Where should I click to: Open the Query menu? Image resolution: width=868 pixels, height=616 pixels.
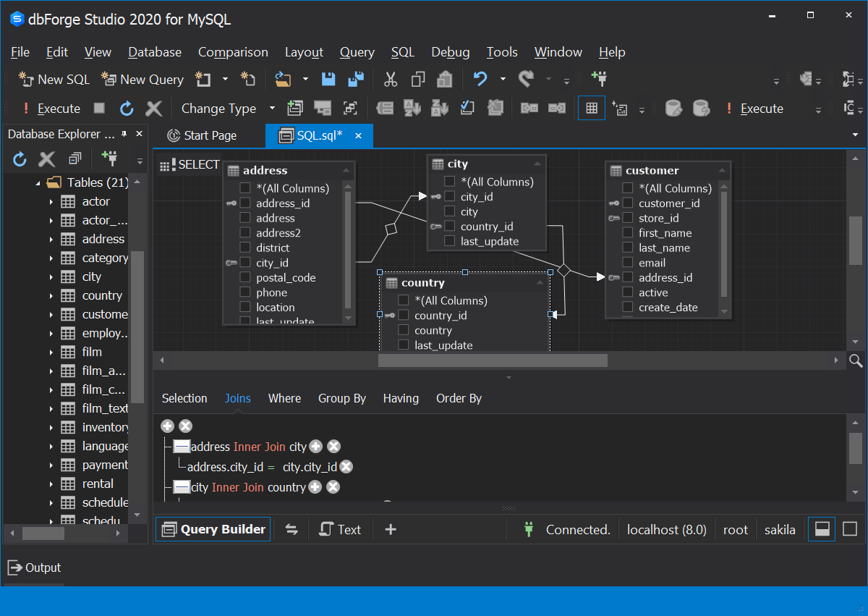(357, 51)
